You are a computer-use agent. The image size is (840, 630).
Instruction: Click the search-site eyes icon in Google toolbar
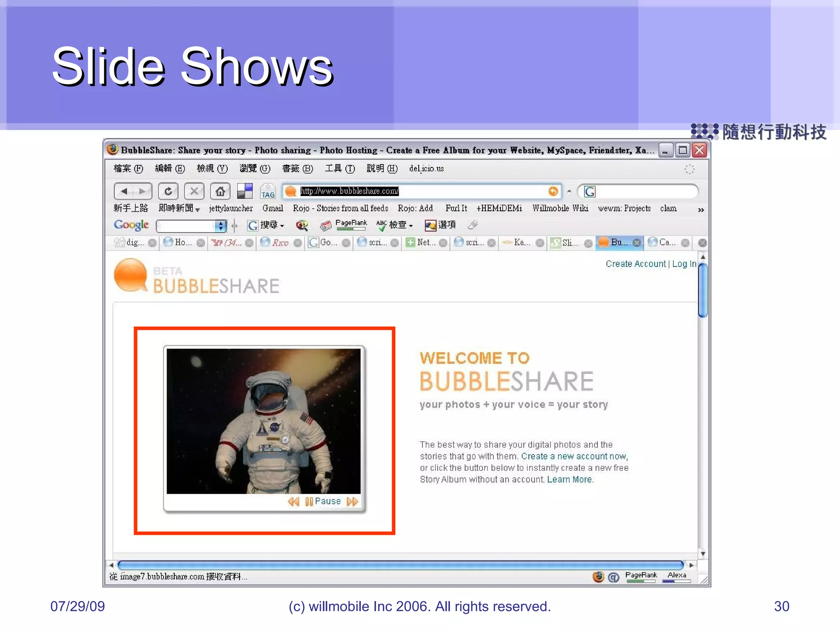(302, 225)
